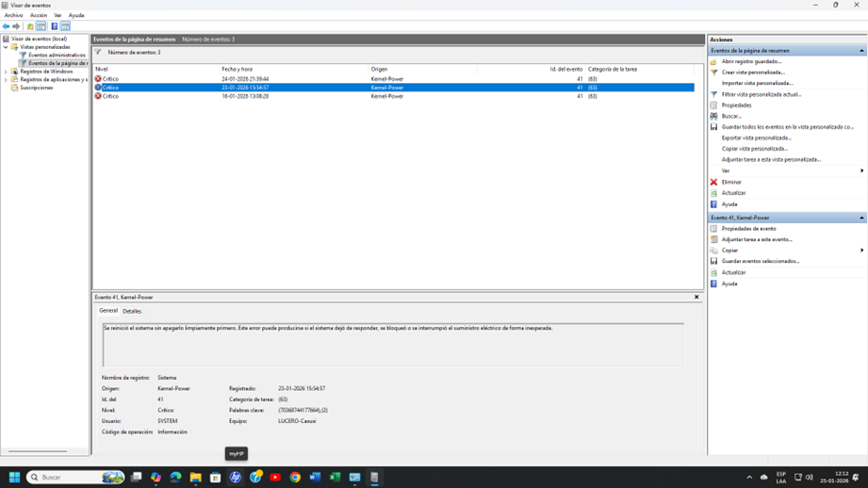
Task: Open Google Chrome from the taskbar
Action: pyautogui.click(x=295, y=477)
